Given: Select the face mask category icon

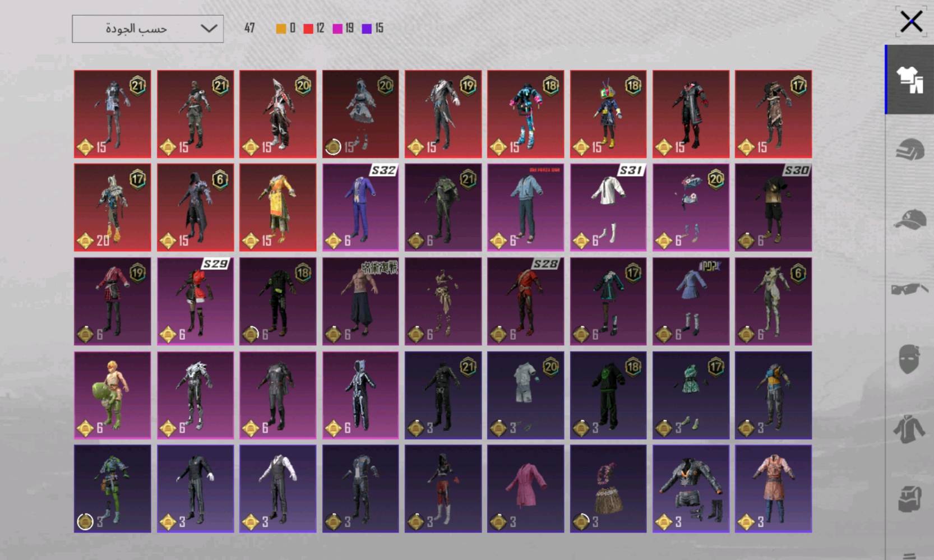Looking at the screenshot, I should (x=909, y=359).
